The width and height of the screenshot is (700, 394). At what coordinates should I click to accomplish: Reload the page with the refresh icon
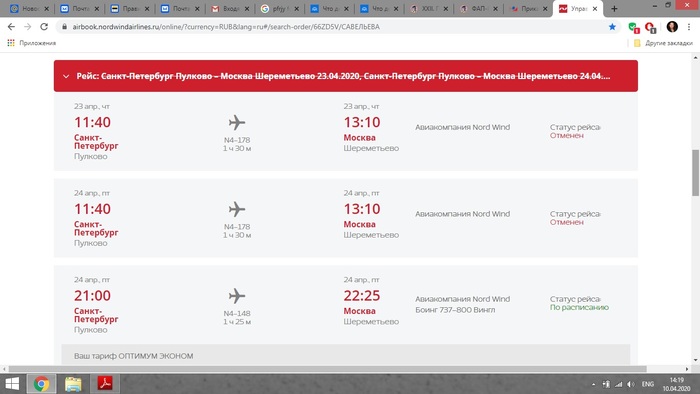[44, 27]
